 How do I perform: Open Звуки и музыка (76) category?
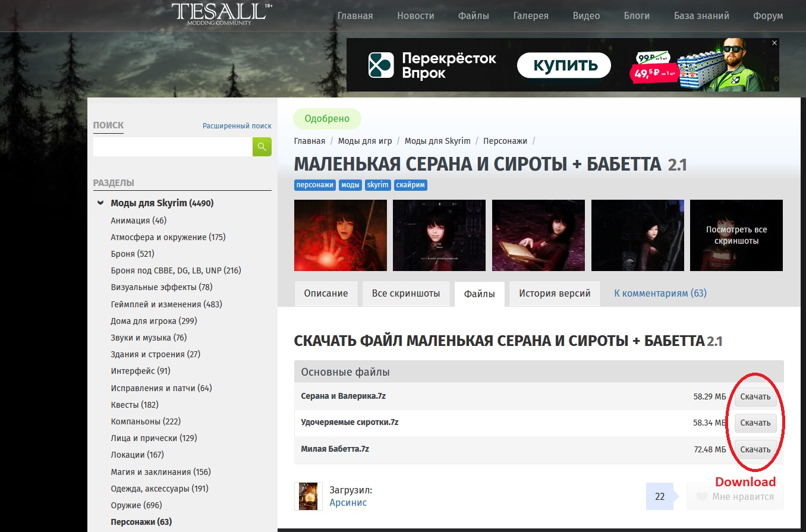tap(149, 338)
